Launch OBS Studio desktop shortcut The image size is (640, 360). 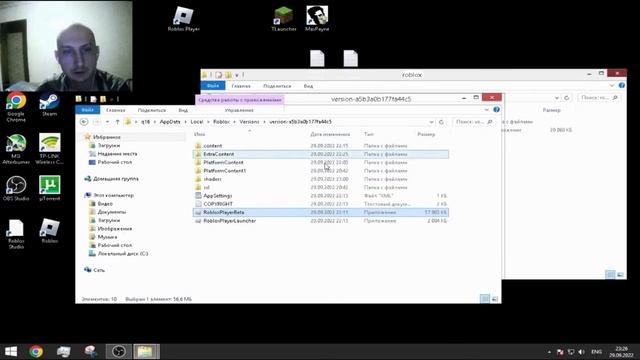tap(16, 189)
